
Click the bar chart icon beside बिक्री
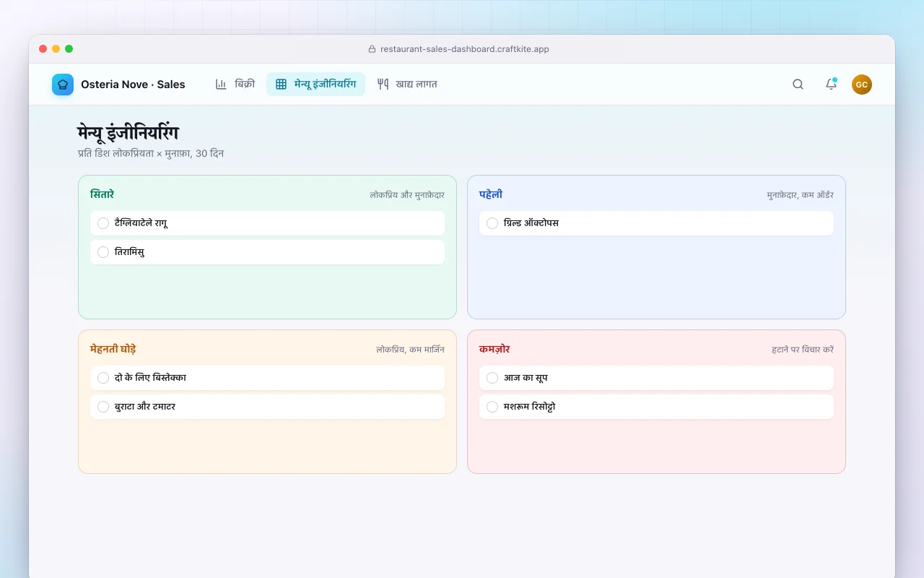coord(221,85)
